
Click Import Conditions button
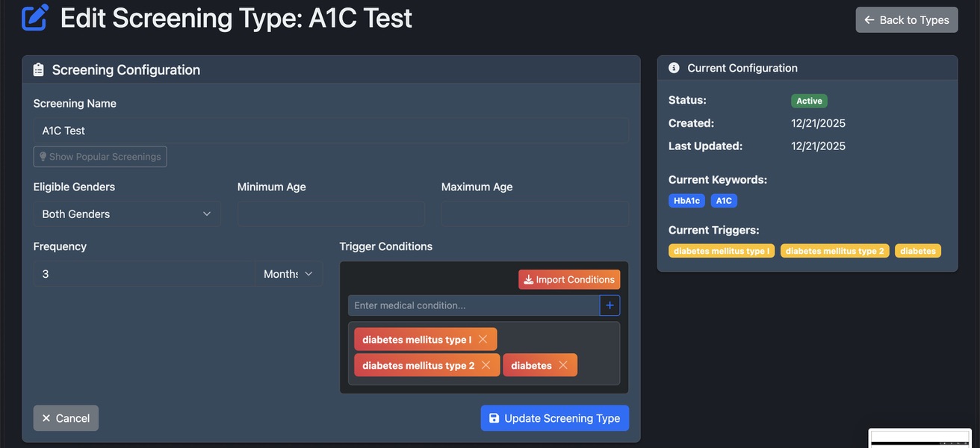[x=569, y=279]
